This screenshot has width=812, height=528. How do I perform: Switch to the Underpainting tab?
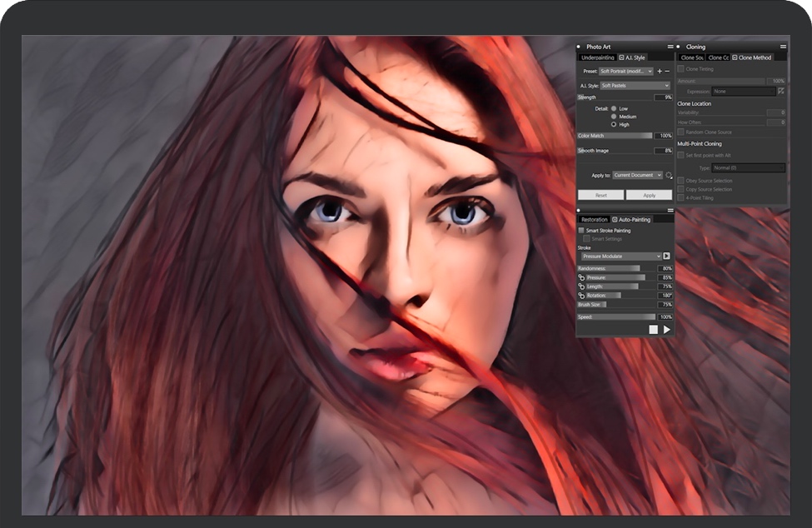tap(597, 57)
